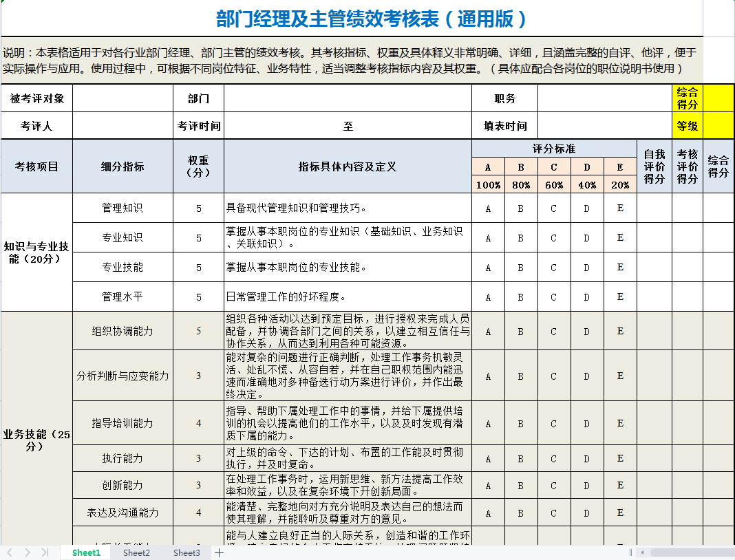The width and height of the screenshot is (735, 560).
Task: Select the yellow 综合得分 cell at top
Action: tap(688, 98)
